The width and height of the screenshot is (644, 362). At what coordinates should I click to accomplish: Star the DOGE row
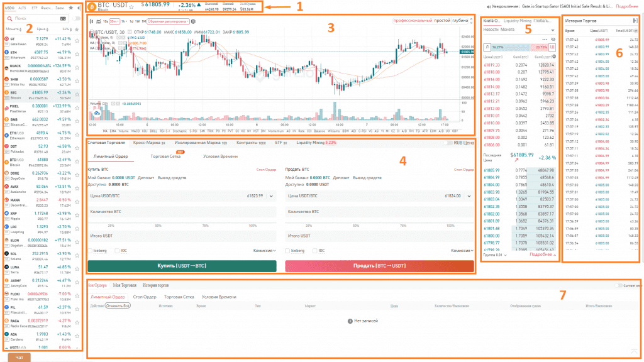tap(77, 175)
